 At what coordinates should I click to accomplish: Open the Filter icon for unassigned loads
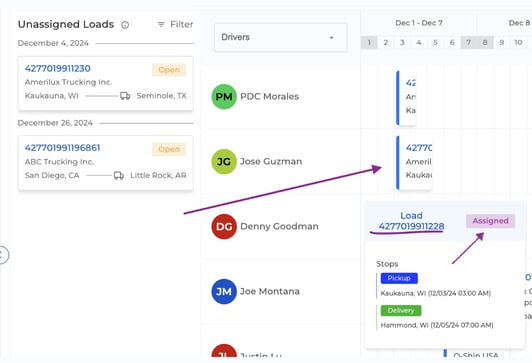161,24
